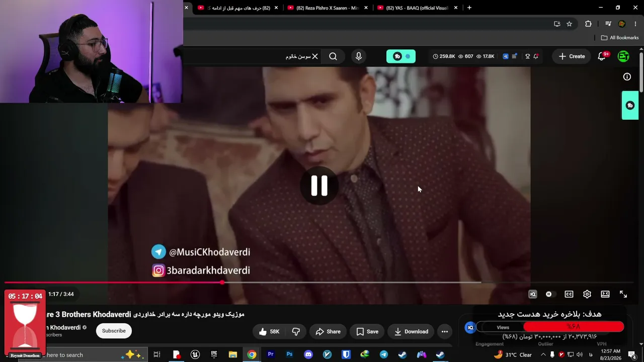Switch keyboard input language indicator

pos(591,355)
